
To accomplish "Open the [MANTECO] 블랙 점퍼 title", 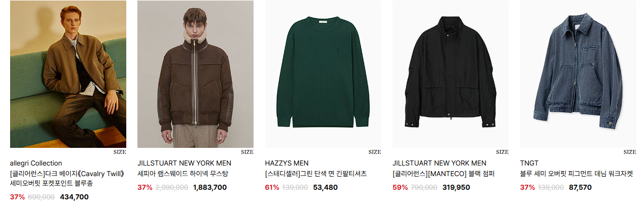I will click(x=443, y=174).
